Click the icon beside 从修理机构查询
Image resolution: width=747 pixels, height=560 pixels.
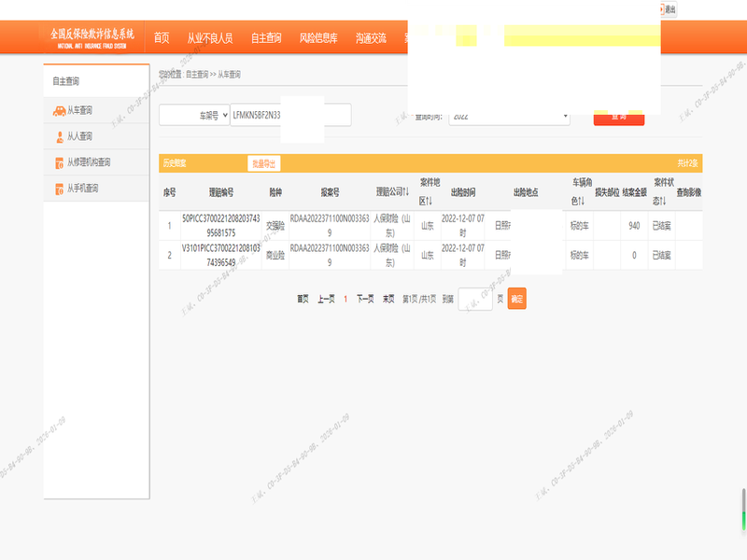59,162
